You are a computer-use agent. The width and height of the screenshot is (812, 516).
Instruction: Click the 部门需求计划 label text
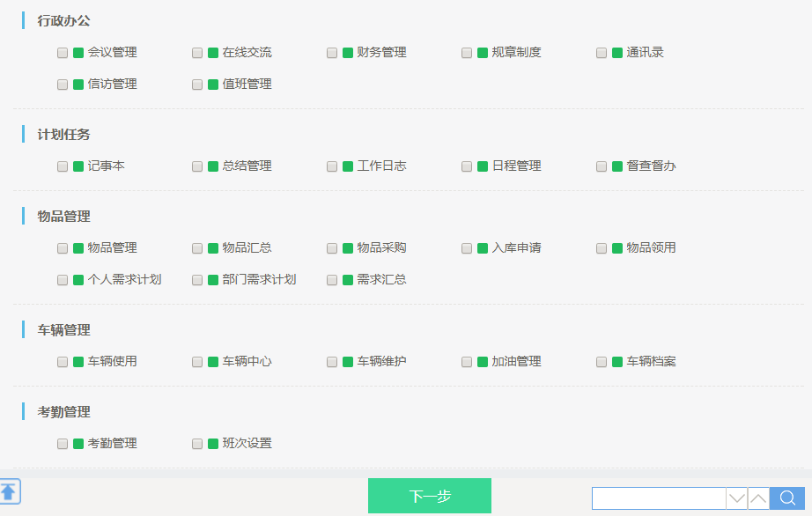[260, 279]
